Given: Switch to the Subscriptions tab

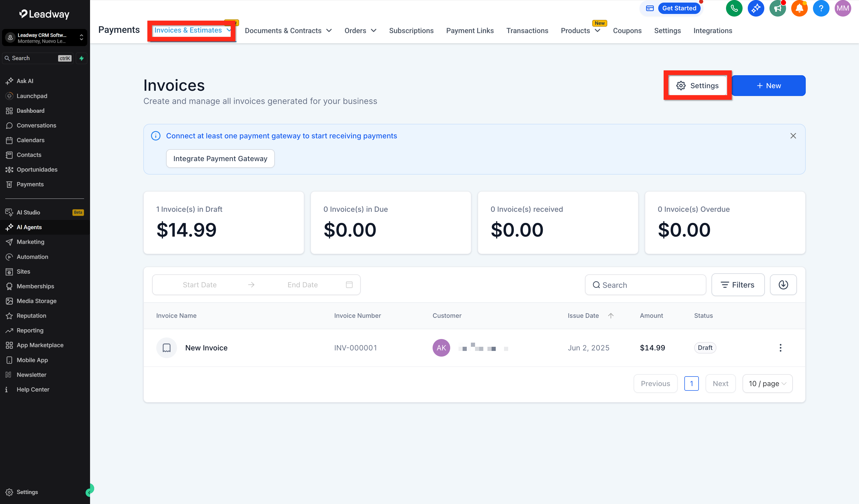Looking at the screenshot, I should tap(411, 31).
